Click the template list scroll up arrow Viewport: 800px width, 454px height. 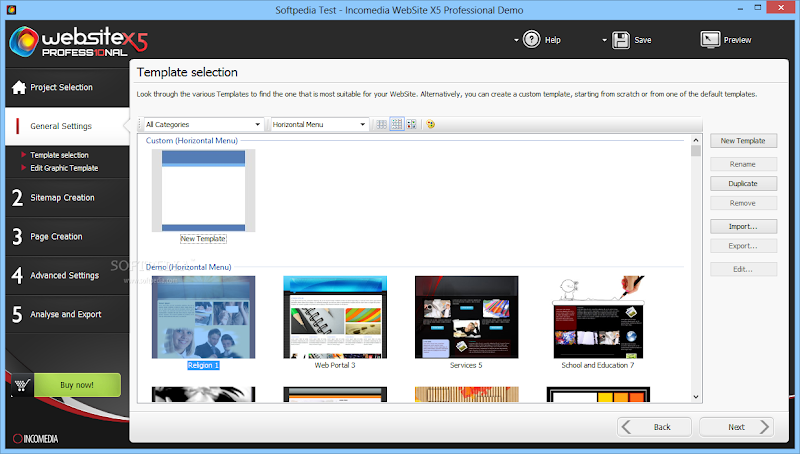point(696,140)
